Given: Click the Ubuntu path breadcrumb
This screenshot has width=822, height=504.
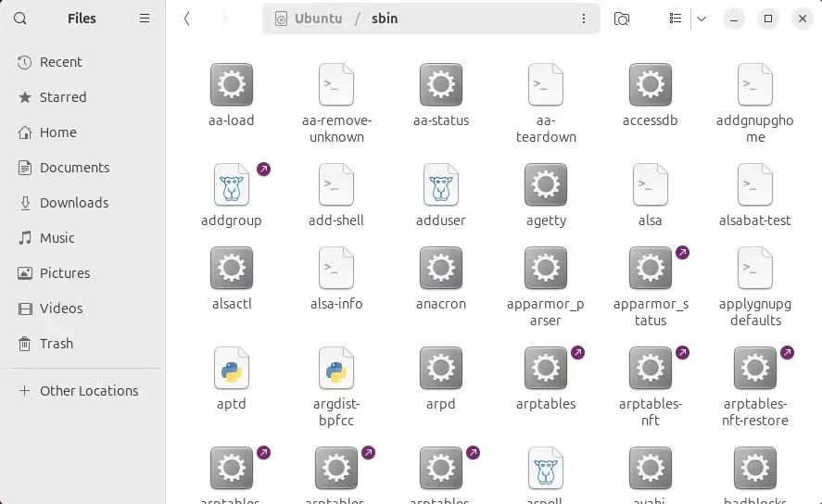Looking at the screenshot, I should coord(318,19).
